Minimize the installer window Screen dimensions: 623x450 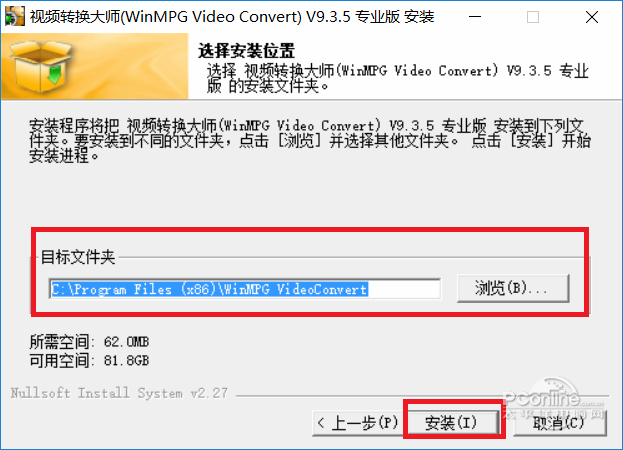(475, 17)
